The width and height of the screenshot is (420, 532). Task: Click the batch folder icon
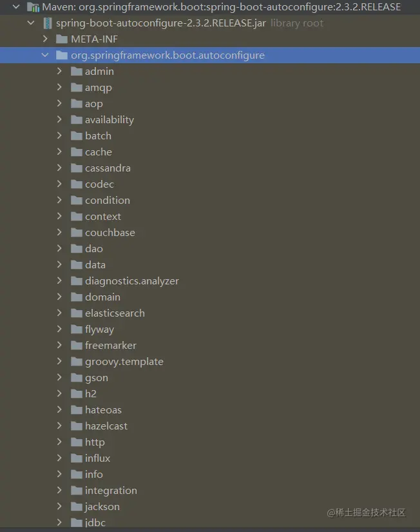click(x=77, y=135)
